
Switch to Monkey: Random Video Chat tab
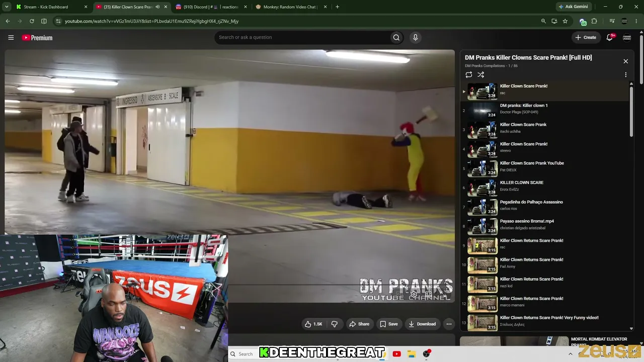click(x=291, y=7)
